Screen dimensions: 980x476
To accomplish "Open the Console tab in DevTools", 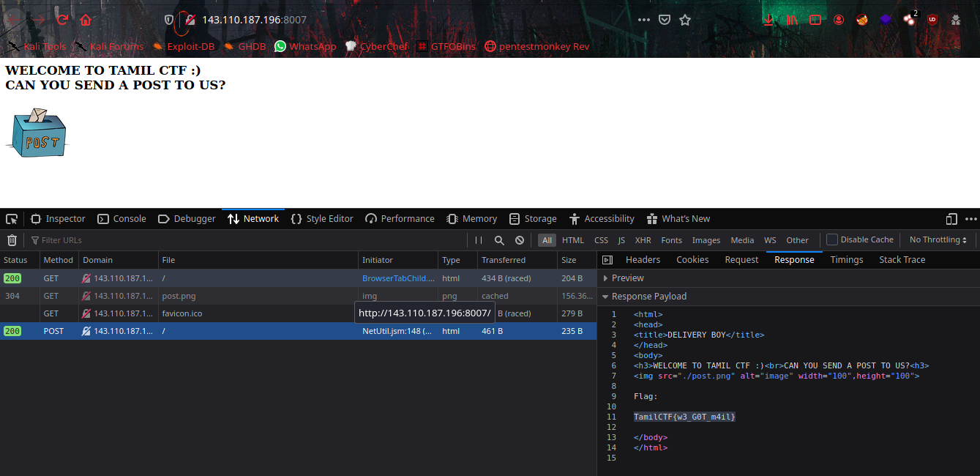I will tap(122, 219).
